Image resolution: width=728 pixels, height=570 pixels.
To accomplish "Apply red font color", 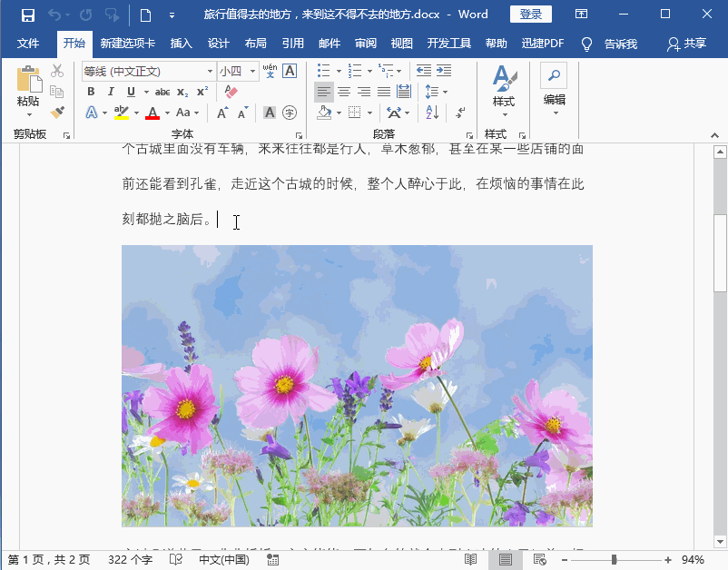I will click(x=152, y=113).
